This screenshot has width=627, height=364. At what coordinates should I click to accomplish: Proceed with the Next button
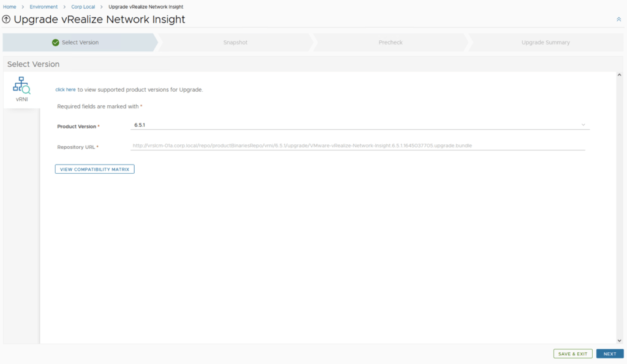pos(610,354)
